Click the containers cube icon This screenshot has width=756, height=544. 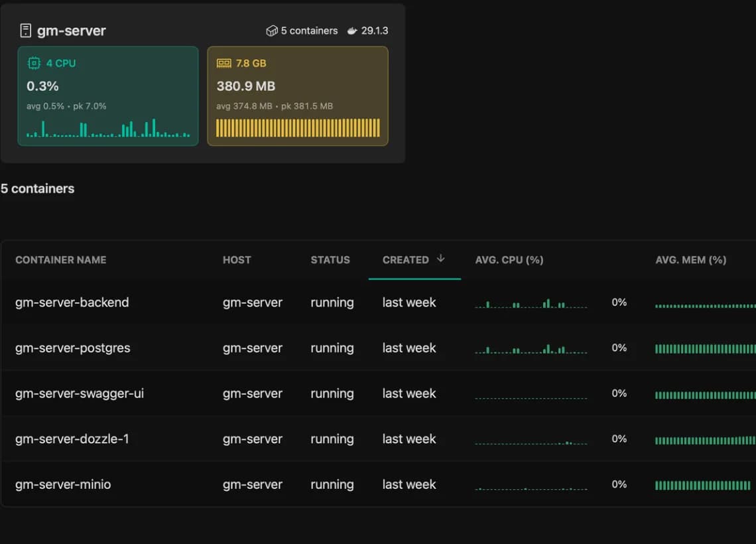[x=272, y=31]
